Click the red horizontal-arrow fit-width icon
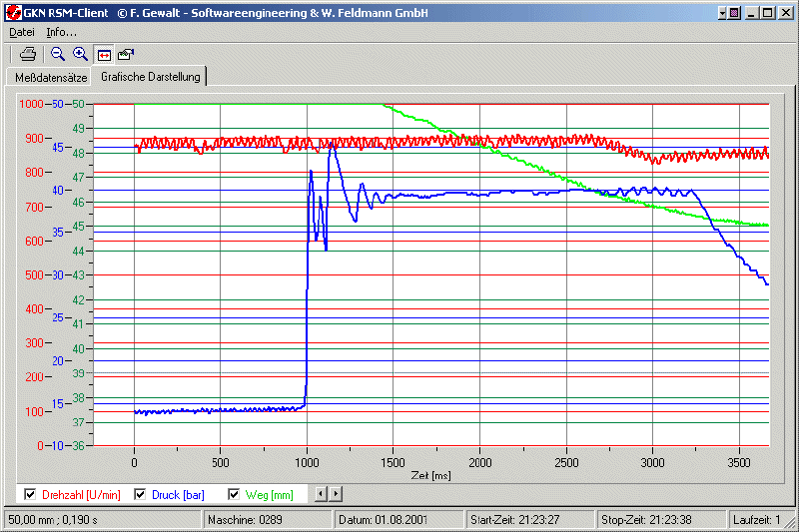Image resolution: width=799 pixels, height=532 pixels. click(x=104, y=54)
